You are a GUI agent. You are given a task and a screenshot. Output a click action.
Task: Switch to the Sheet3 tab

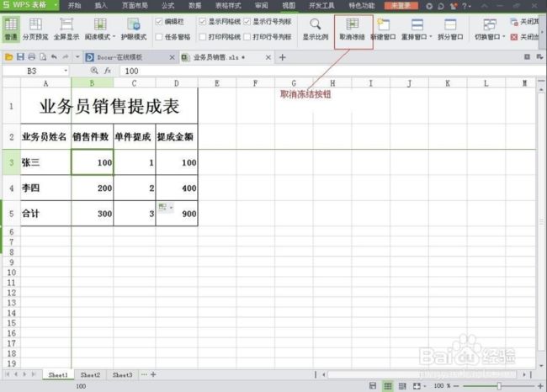[123, 375]
